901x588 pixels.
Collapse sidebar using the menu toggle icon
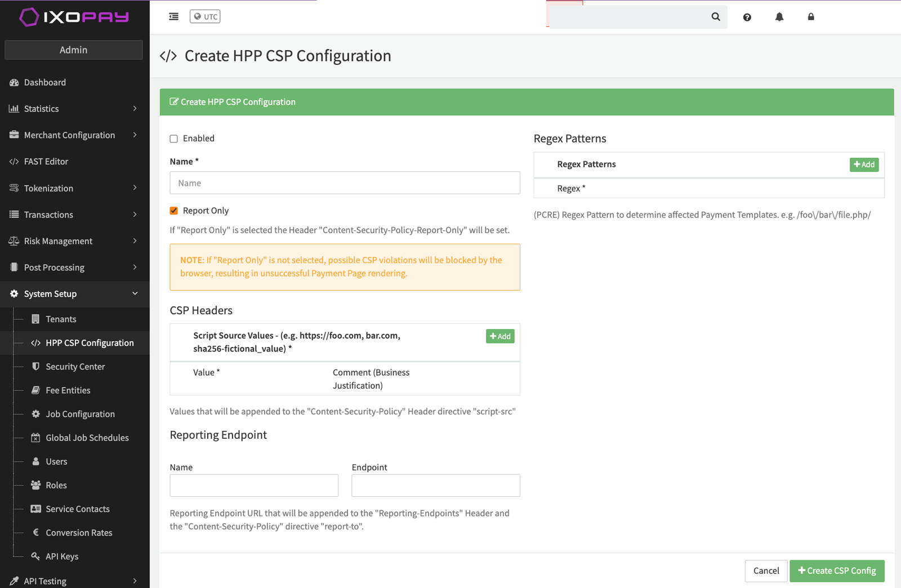point(174,16)
